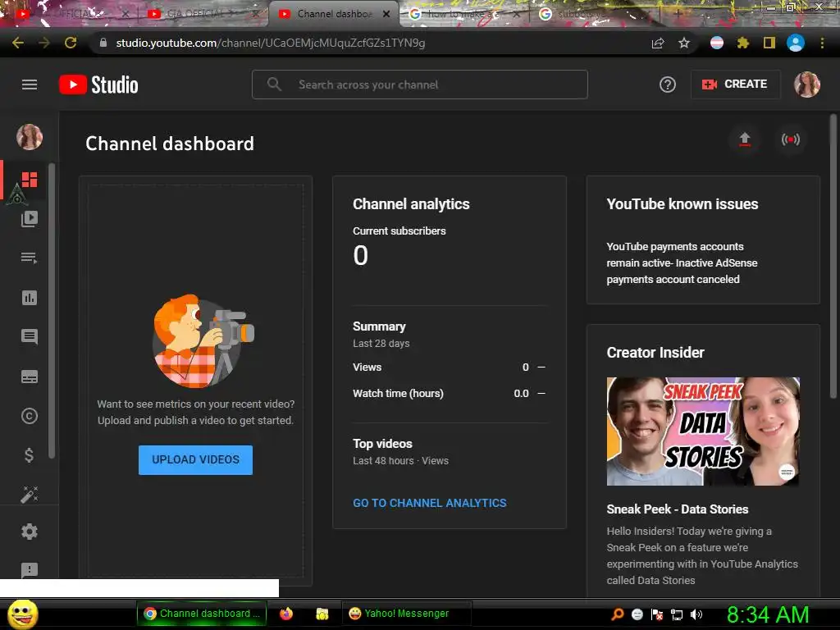Open the account avatar in top right
This screenshot has width=840, height=630.
[x=807, y=84]
